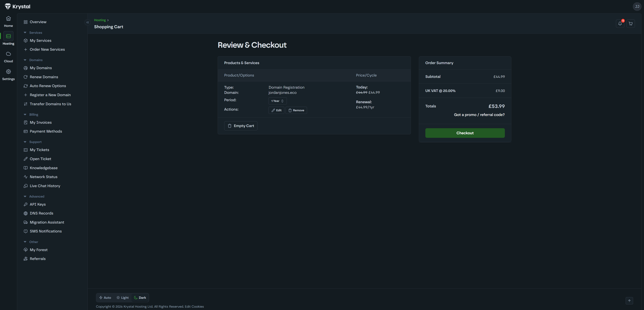The height and width of the screenshot is (310, 644).
Task: Collapse the Services sidebar section
Action: pyautogui.click(x=25, y=33)
